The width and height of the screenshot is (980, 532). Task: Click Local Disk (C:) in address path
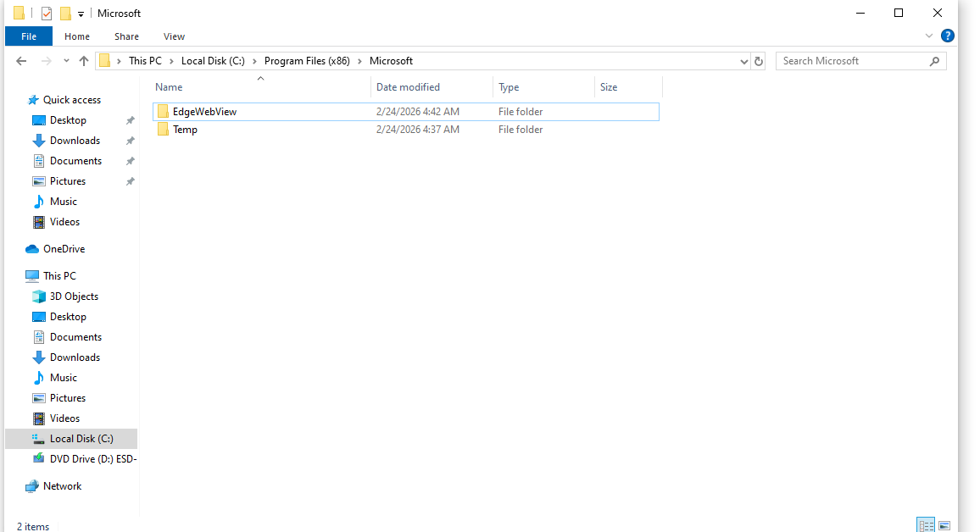213,60
